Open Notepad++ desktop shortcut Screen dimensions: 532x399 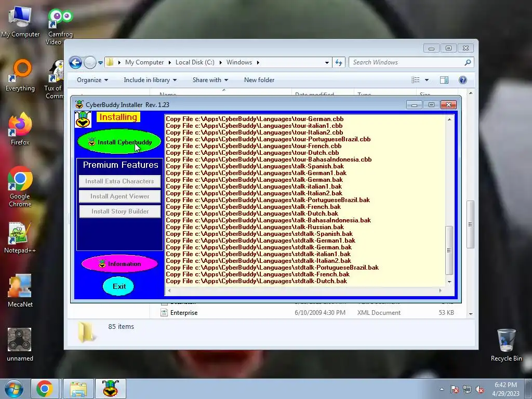(20, 238)
